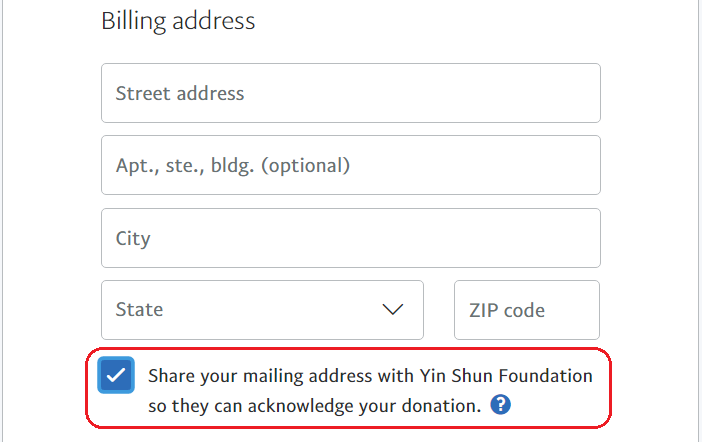Click the 'State' placeholder text
Image resolution: width=702 pixels, height=442 pixels.
139,309
